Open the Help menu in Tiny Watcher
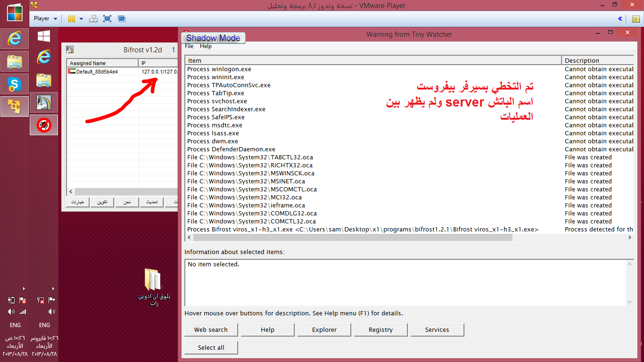644x362 pixels. point(206,46)
